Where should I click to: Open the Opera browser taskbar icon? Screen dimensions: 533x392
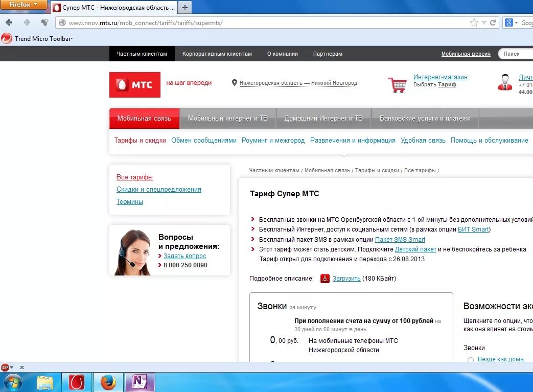77,382
